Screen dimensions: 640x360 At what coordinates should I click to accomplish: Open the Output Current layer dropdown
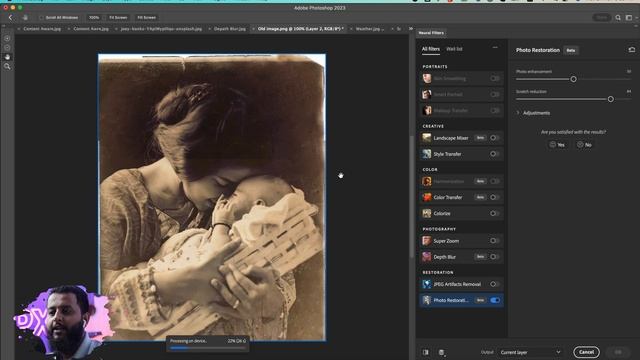point(530,352)
